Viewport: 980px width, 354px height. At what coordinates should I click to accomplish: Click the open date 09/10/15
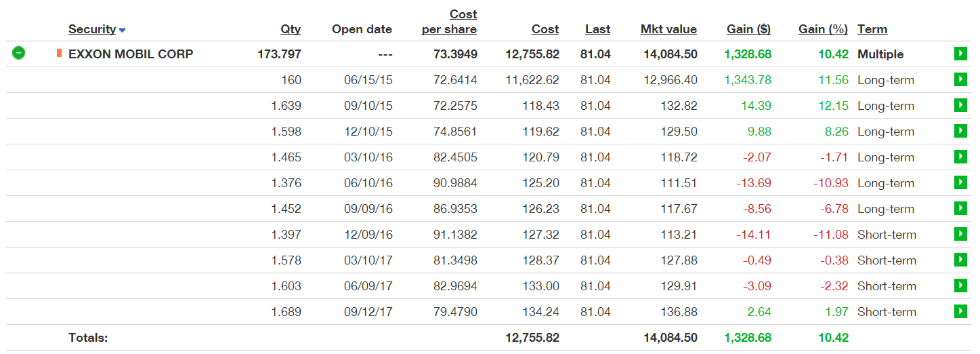368,105
